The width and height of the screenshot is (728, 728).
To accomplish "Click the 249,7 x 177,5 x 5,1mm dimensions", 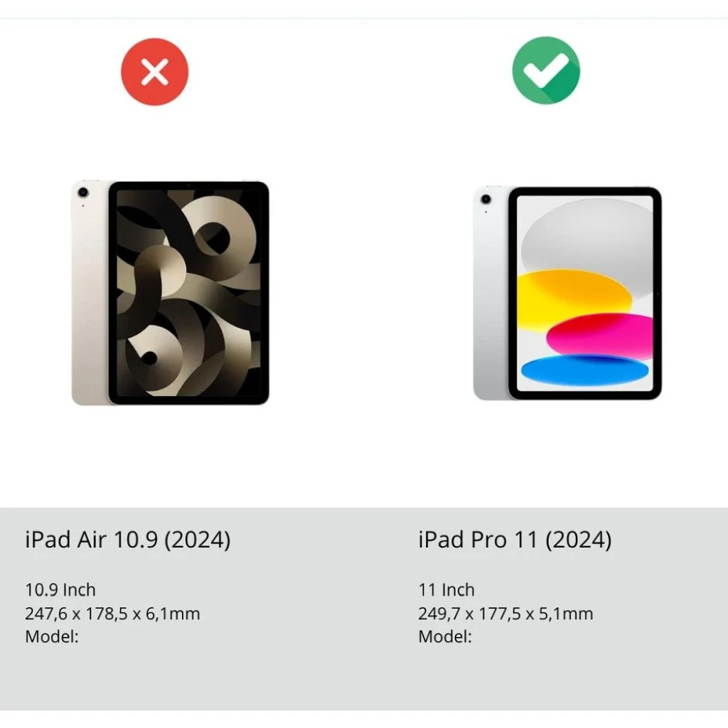I will click(x=505, y=614).
